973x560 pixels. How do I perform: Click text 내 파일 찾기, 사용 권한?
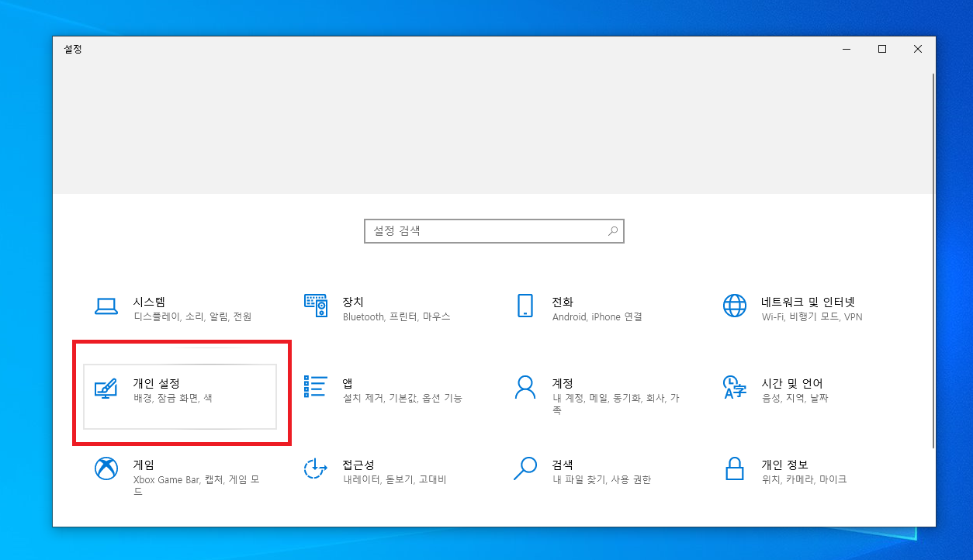point(601,479)
